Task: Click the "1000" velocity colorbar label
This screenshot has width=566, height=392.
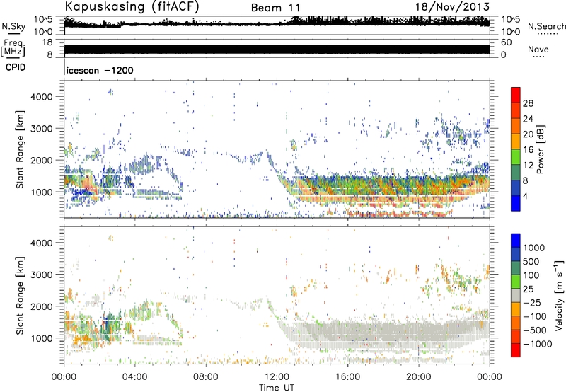Action: pos(534,248)
